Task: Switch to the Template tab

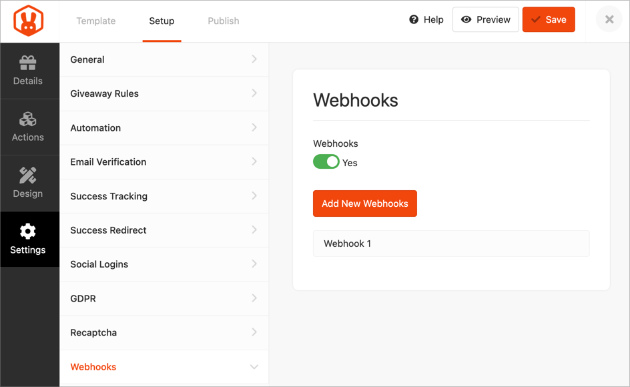Action: point(96,21)
